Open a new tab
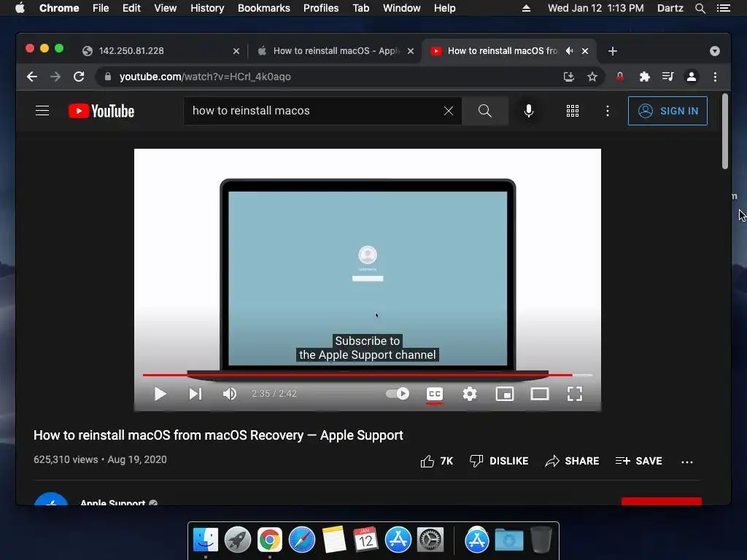The height and width of the screenshot is (560, 747). 613,51
